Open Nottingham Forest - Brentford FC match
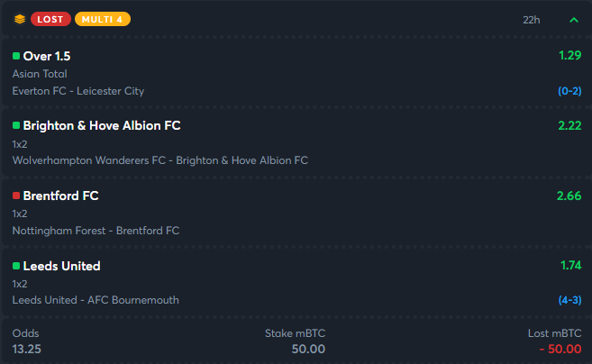The width and height of the screenshot is (592, 364). click(96, 231)
